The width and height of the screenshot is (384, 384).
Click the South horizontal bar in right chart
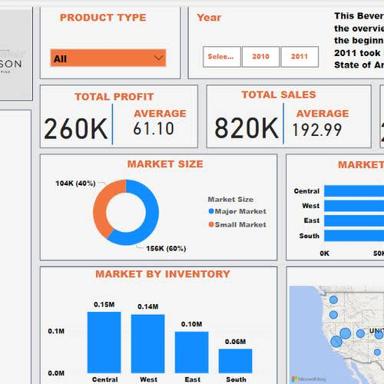[354, 236]
